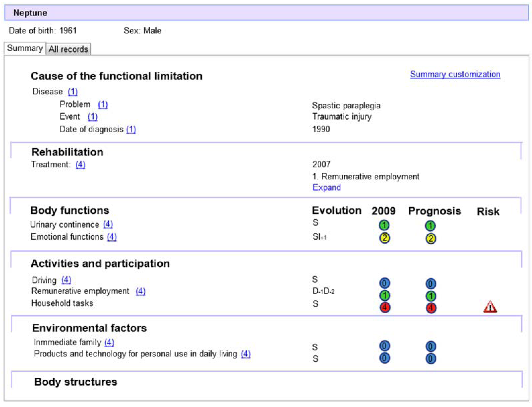Click green 2009 score for Urinary continence
532x407 pixels.
[x=384, y=225]
